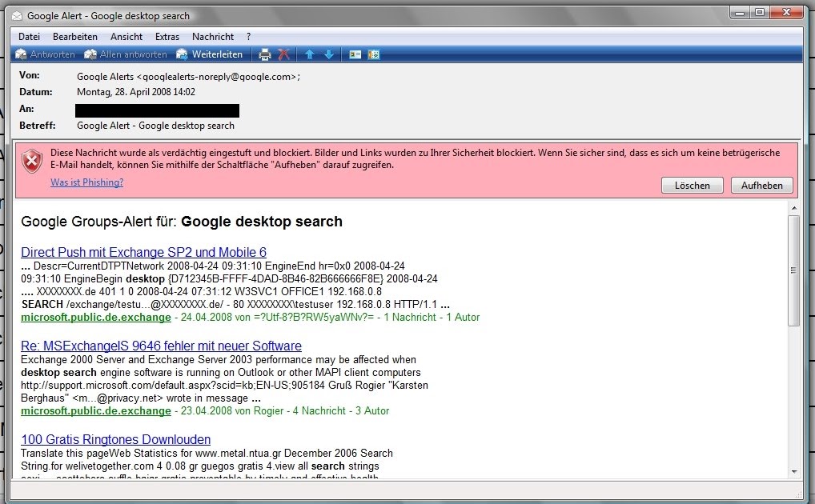The image size is (815, 504).
Task: Close the Google Alert message window
Action: [787, 12]
